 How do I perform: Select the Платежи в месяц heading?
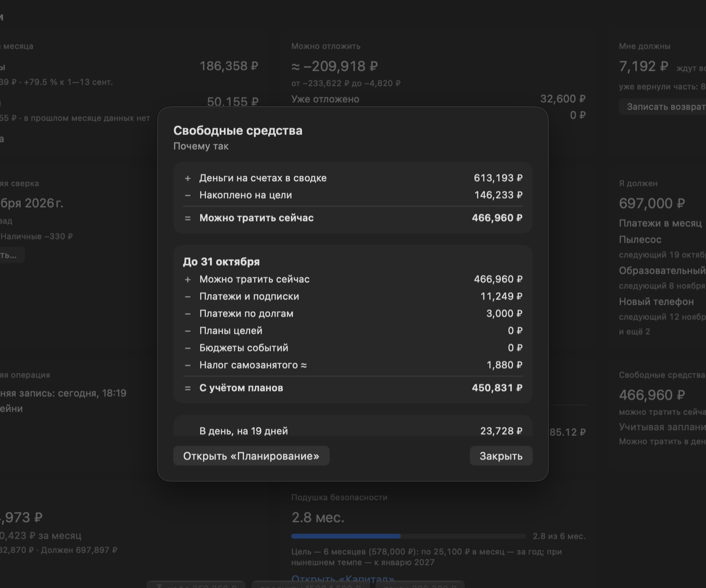click(660, 223)
